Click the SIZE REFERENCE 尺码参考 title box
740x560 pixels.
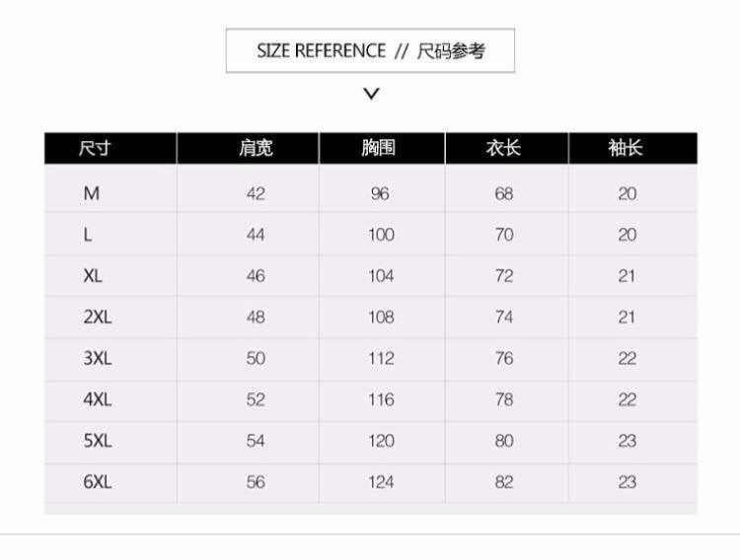370,51
